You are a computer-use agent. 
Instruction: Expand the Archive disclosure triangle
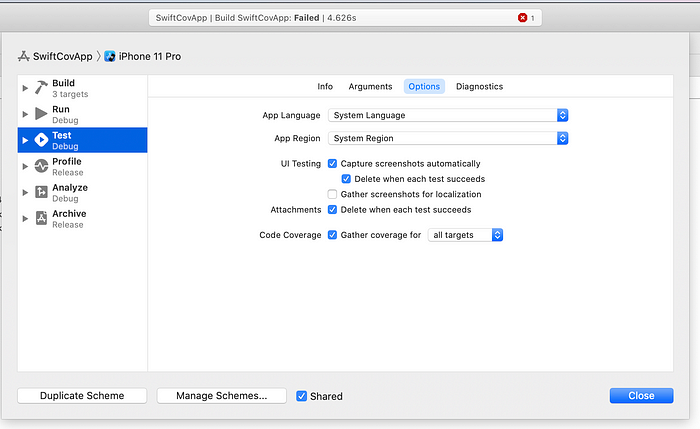[x=25, y=219]
